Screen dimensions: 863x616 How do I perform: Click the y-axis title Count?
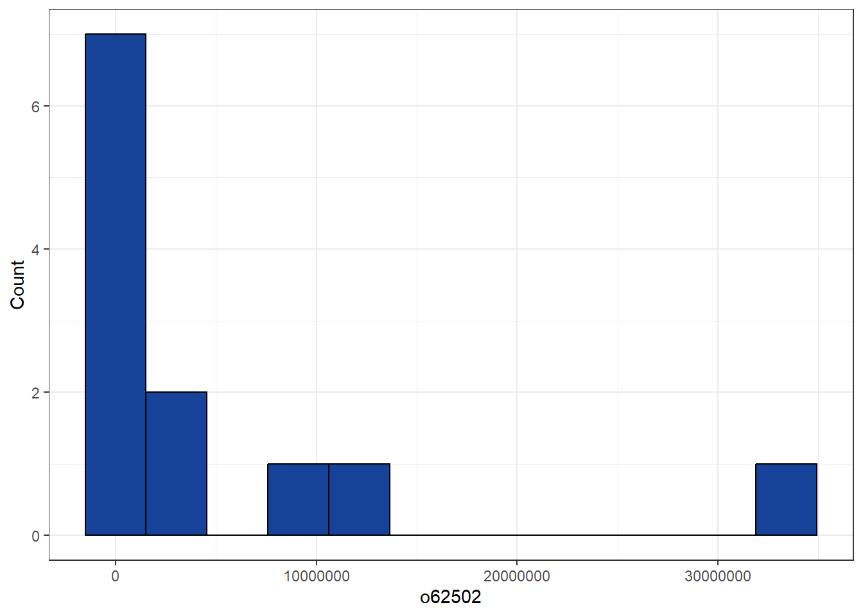click(x=17, y=284)
